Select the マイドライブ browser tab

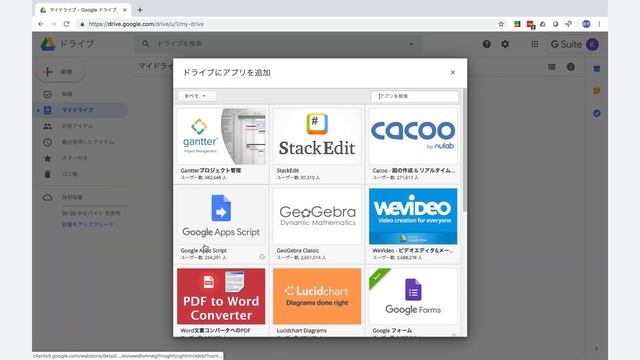click(x=83, y=10)
